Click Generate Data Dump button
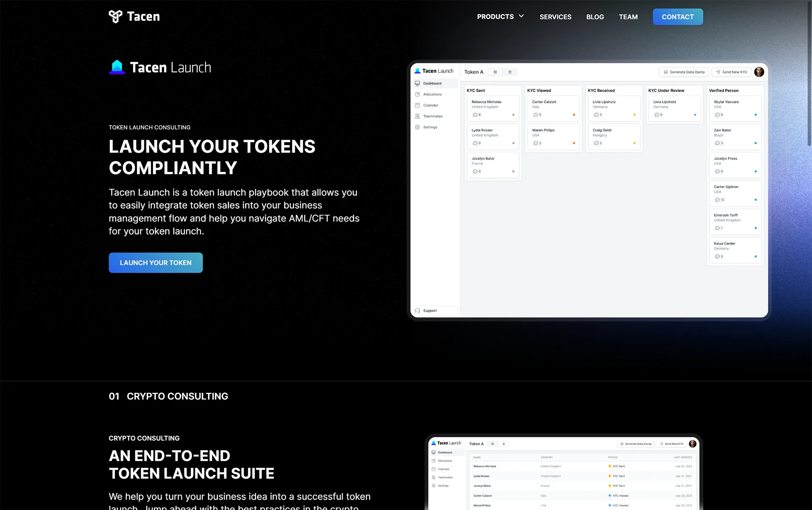 click(684, 72)
